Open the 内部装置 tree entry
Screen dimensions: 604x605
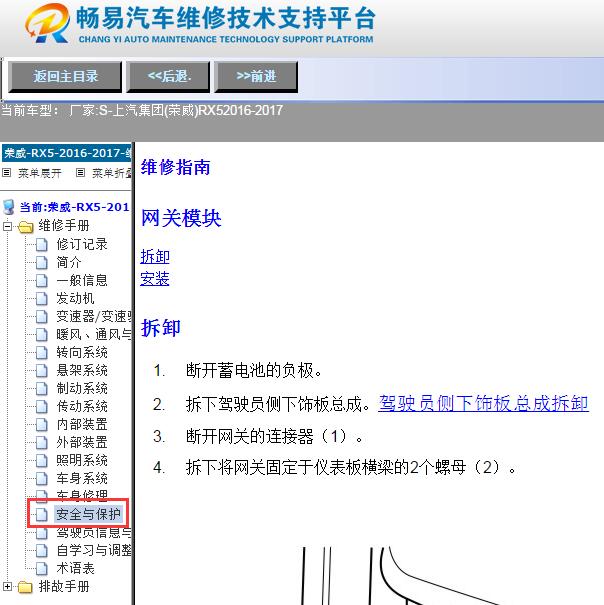82,424
